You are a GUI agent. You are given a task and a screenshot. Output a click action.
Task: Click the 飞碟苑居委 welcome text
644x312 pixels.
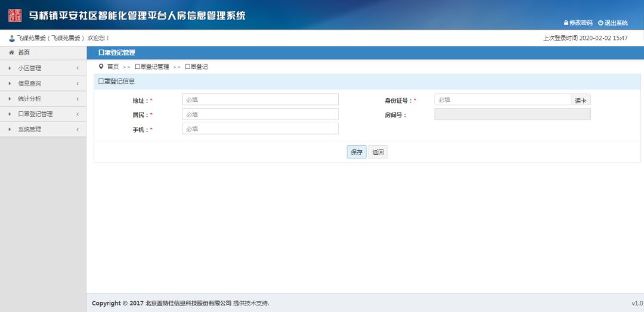tap(63, 38)
